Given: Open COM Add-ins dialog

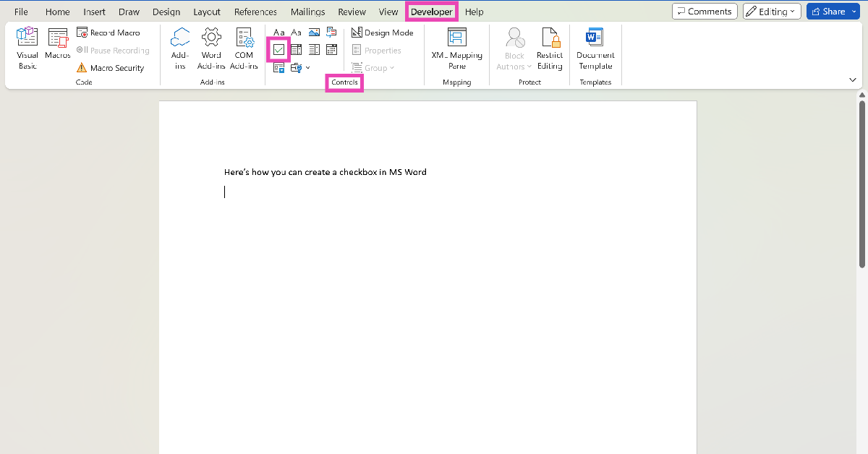Looking at the screenshot, I should [244, 48].
